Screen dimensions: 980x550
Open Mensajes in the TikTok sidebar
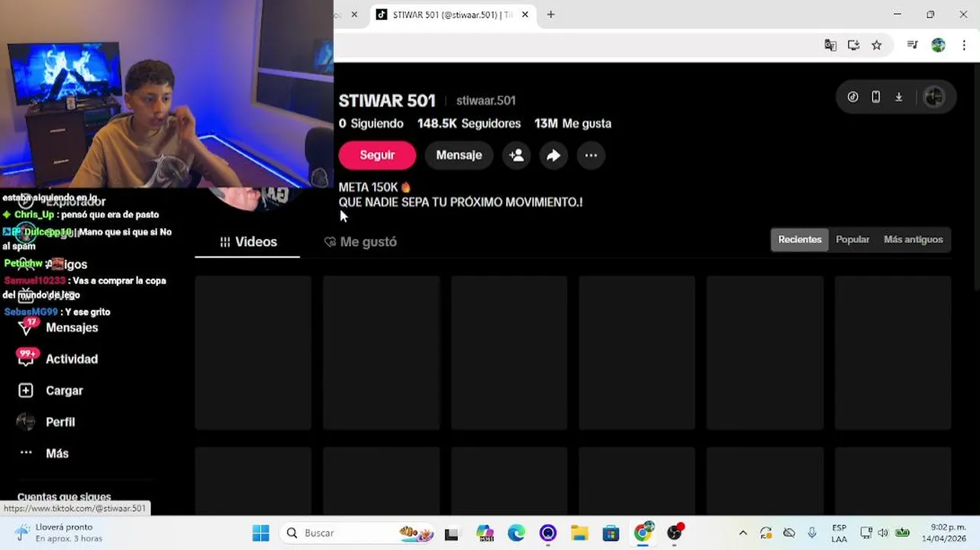coord(72,328)
